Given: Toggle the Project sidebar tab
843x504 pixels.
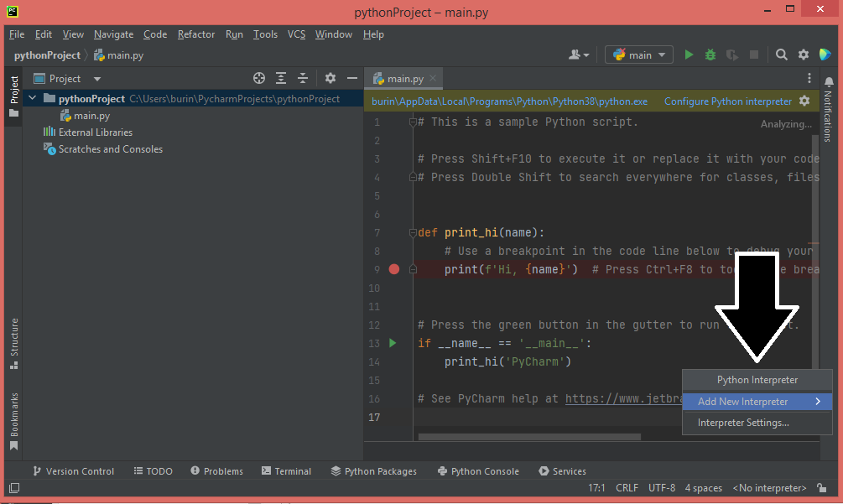Looking at the screenshot, I should click(14, 96).
